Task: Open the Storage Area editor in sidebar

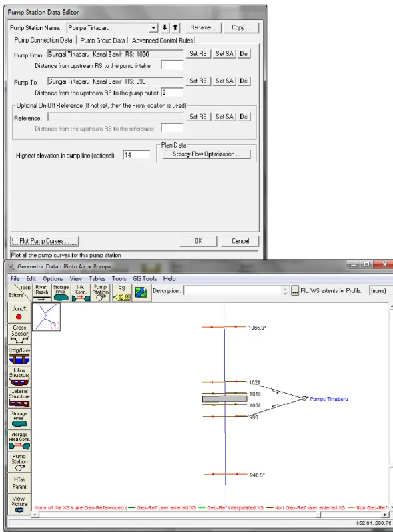Action: (19, 419)
